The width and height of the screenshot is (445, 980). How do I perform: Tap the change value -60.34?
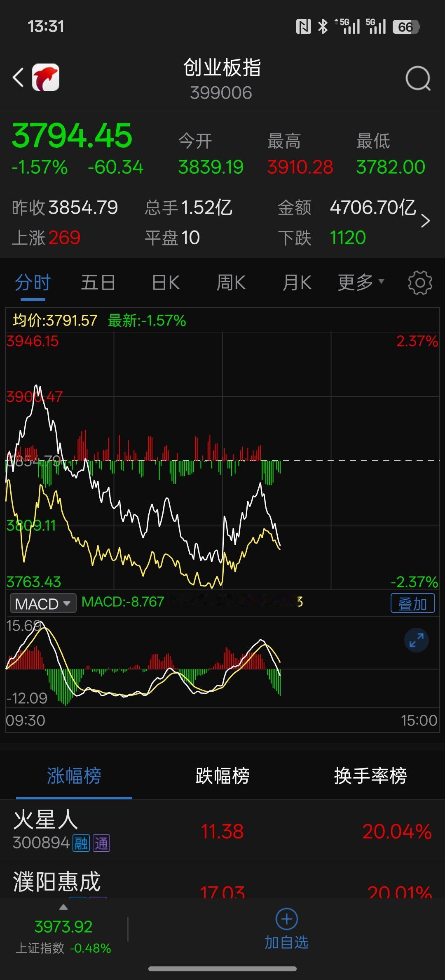[115, 167]
